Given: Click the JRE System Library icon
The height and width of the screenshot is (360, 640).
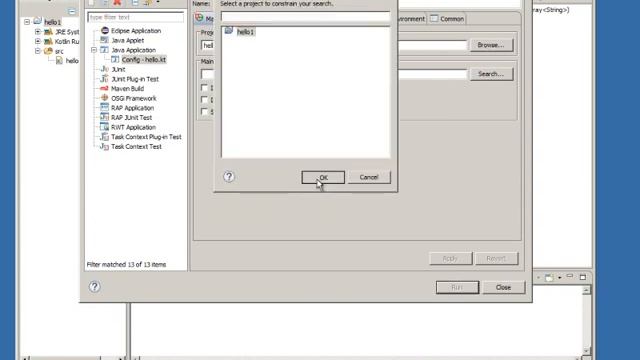Looking at the screenshot, I should pos(48,31).
